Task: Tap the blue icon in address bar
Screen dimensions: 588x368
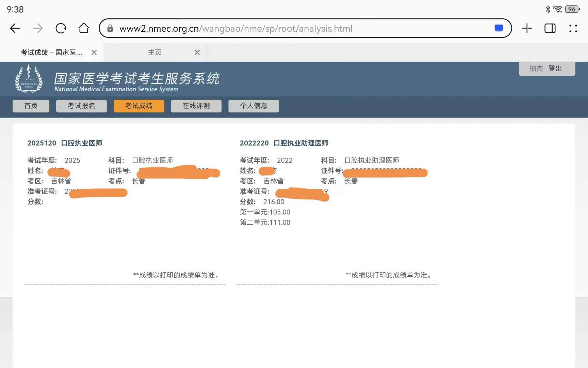Action: coord(499,28)
